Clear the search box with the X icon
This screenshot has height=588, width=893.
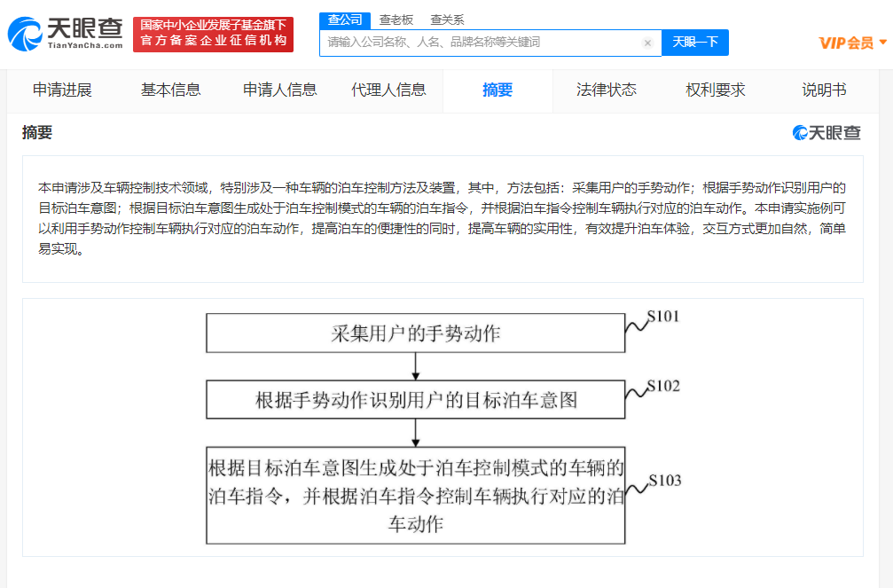coord(647,43)
